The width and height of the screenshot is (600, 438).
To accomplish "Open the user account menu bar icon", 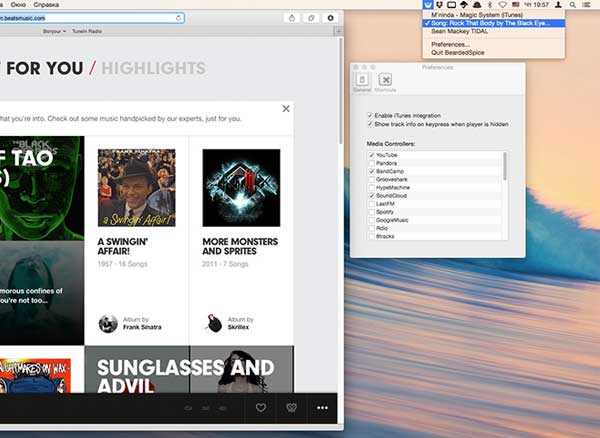I will coord(559,5).
